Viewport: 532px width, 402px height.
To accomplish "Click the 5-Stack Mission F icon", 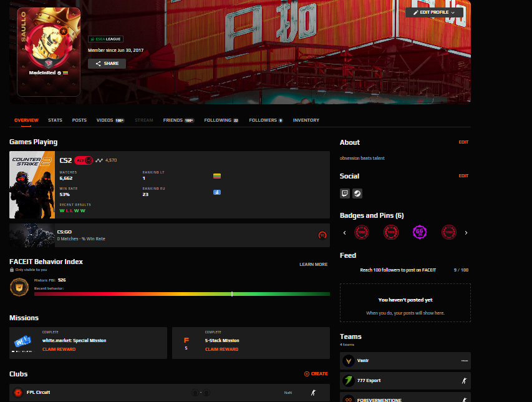I will point(186,340).
